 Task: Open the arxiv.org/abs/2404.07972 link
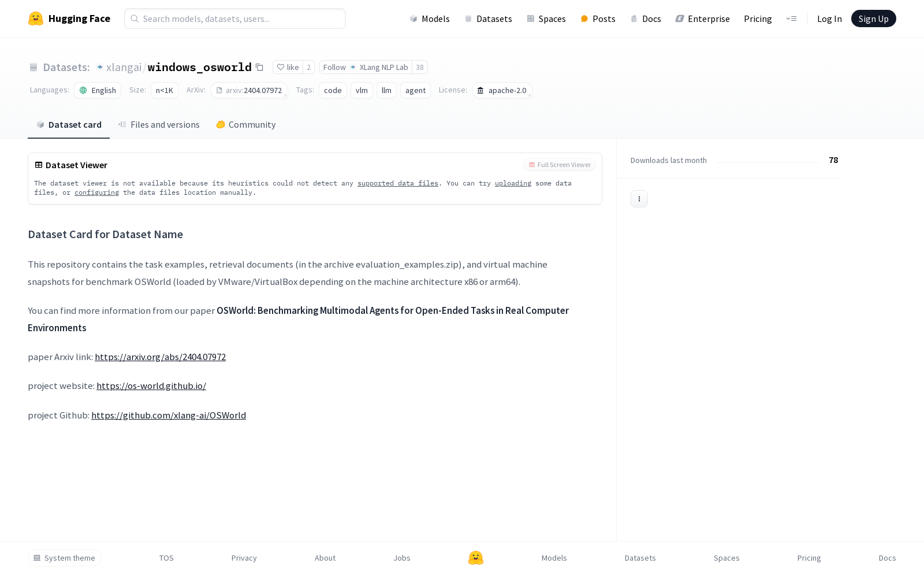[x=160, y=357]
